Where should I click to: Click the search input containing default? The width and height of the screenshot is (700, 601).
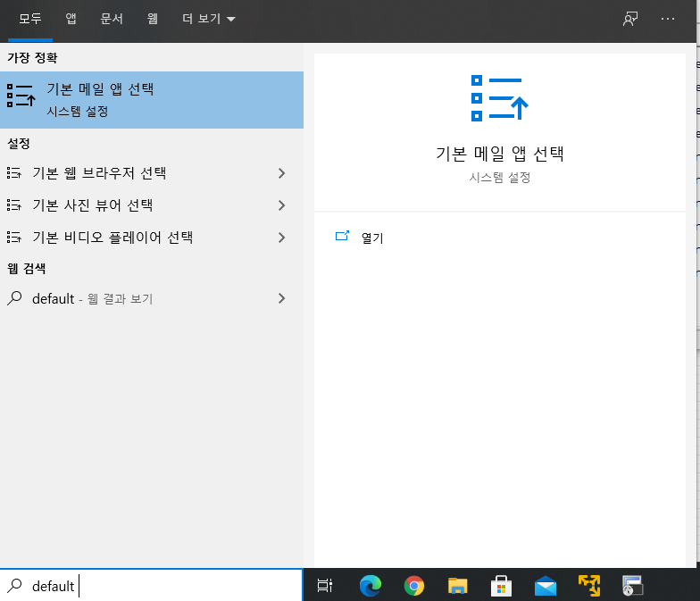point(152,586)
